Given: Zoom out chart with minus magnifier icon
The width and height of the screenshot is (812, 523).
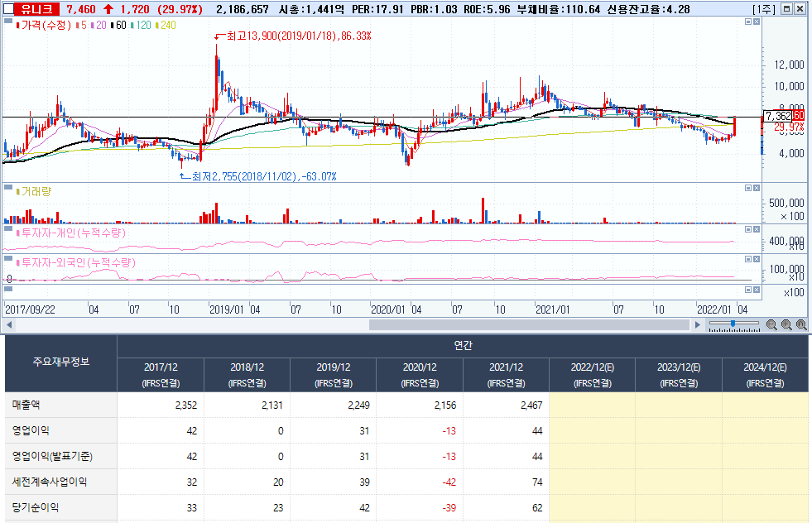Looking at the screenshot, I should point(771,324).
